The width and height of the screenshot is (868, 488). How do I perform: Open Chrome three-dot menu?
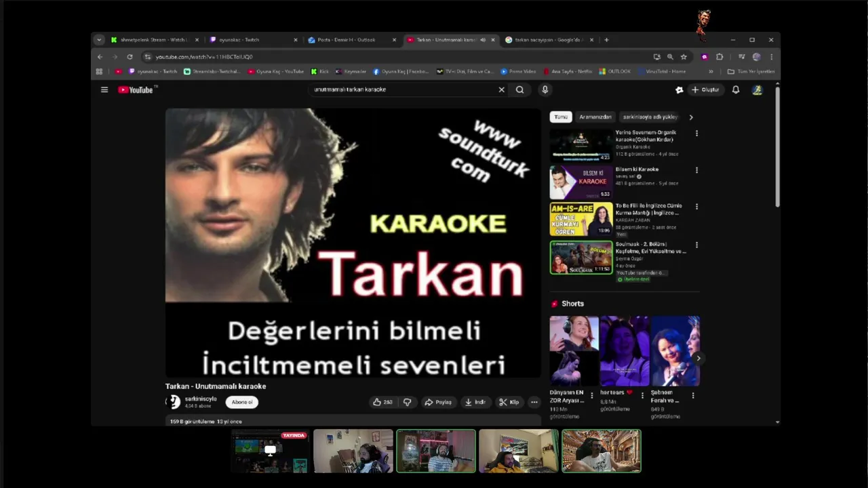[x=771, y=57]
